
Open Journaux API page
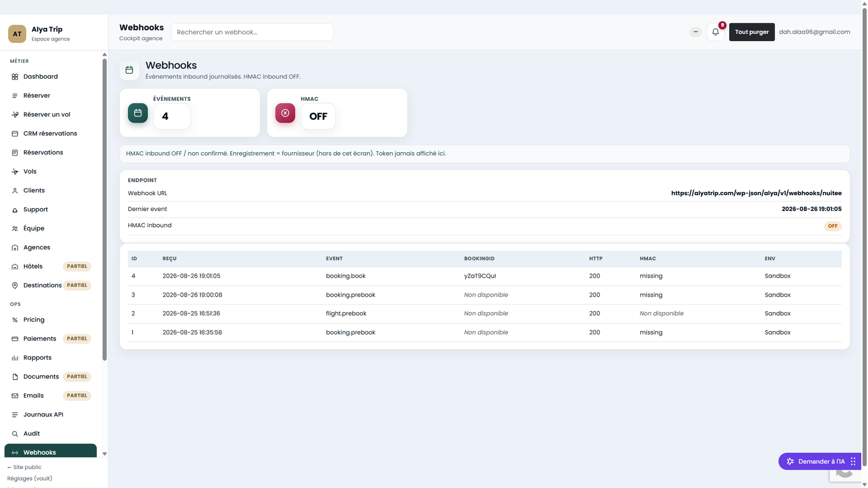50,415
